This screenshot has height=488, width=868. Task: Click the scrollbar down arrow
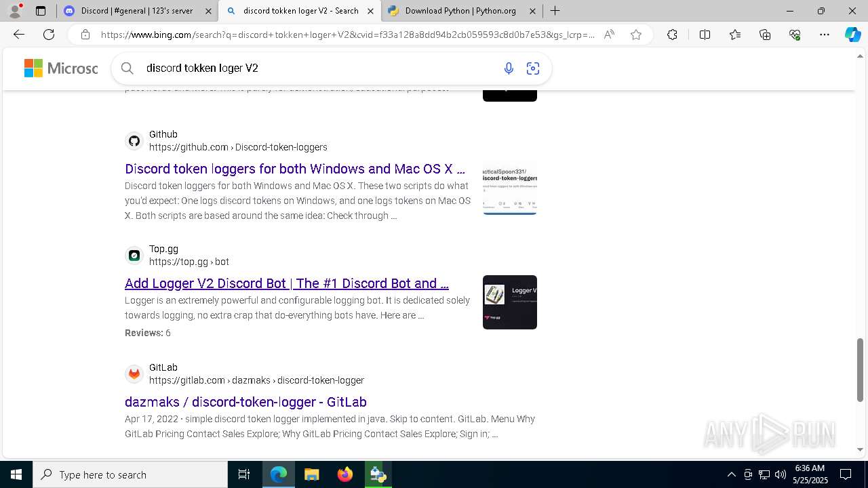click(861, 450)
